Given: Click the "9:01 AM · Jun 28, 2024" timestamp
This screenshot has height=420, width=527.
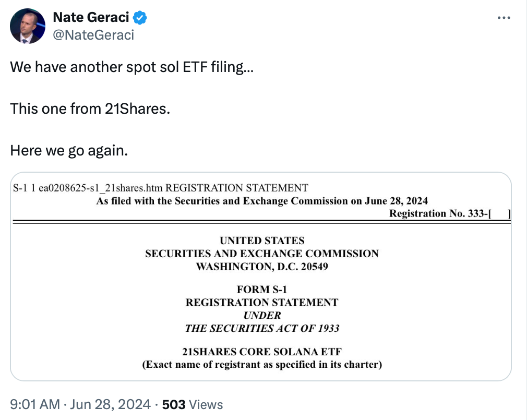Looking at the screenshot, I should coord(82,404).
